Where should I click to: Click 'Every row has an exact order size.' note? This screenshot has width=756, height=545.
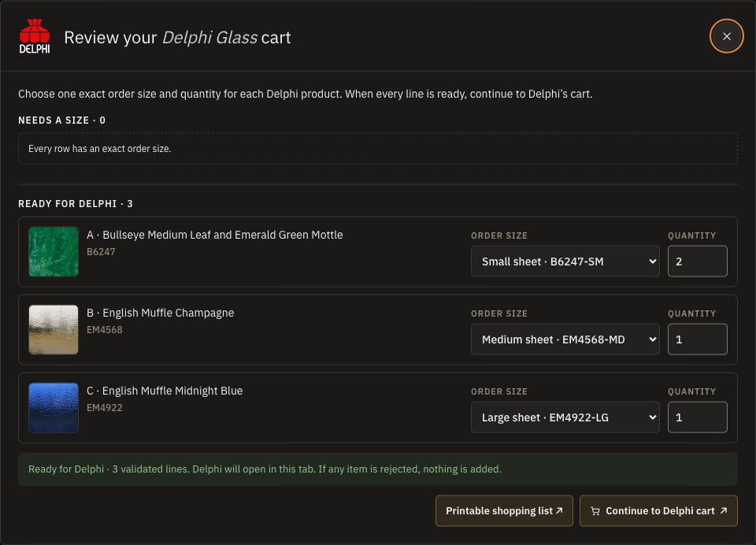100,149
